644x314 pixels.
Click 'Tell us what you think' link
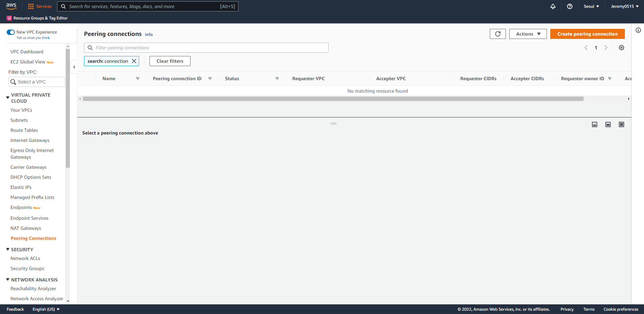tap(33, 38)
